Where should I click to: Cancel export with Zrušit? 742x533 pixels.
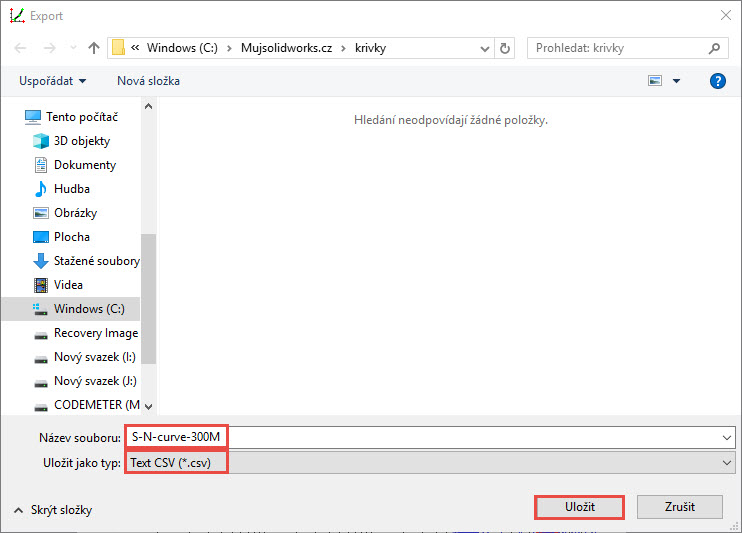pyautogui.click(x=680, y=507)
